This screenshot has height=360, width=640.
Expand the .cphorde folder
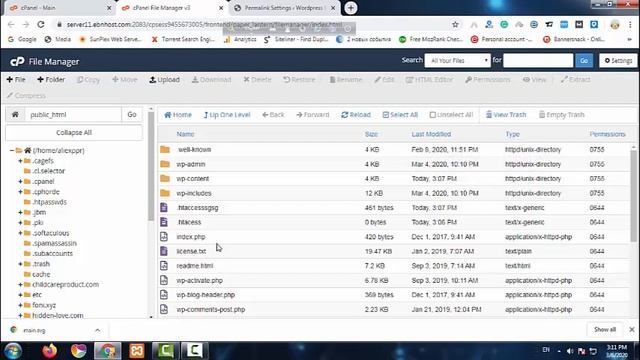pyautogui.click(x=20, y=192)
